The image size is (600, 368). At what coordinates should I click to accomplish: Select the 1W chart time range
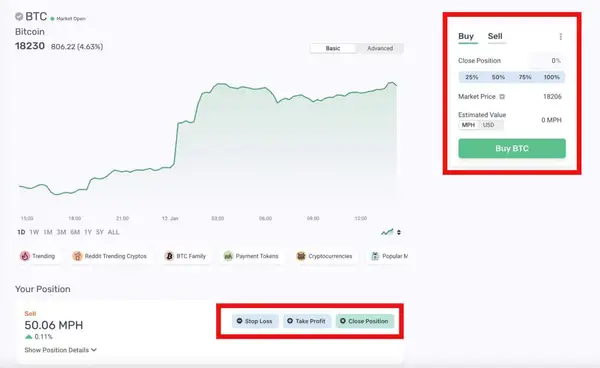(34, 232)
